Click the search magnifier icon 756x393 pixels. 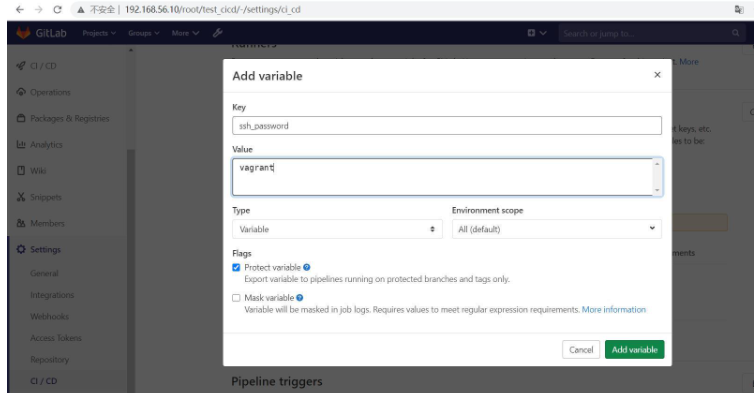(735, 33)
